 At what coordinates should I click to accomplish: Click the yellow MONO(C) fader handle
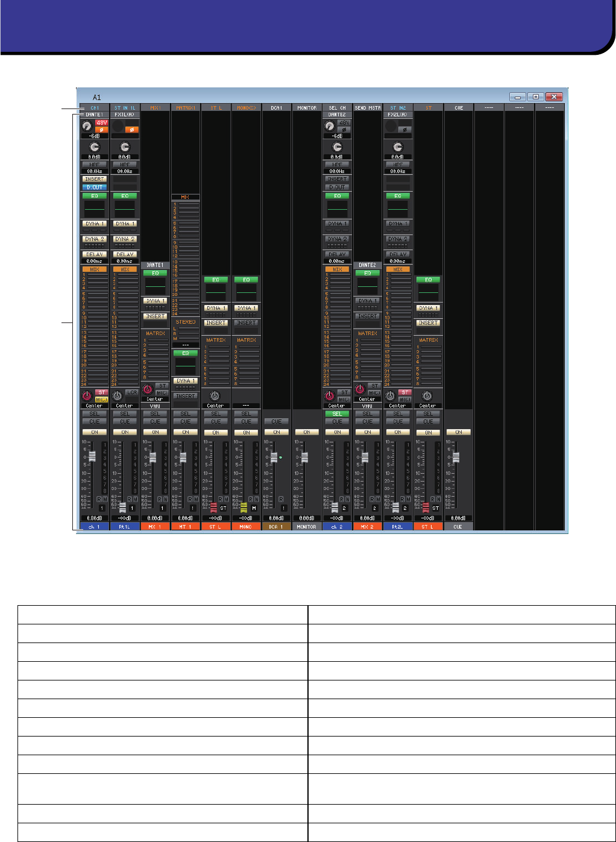(x=244, y=508)
